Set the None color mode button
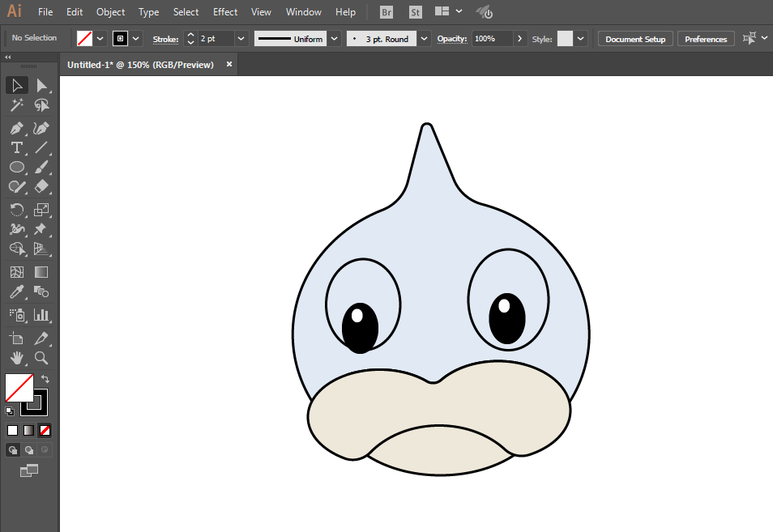This screenshot has height=532, width=773. [x=45, y=430]
